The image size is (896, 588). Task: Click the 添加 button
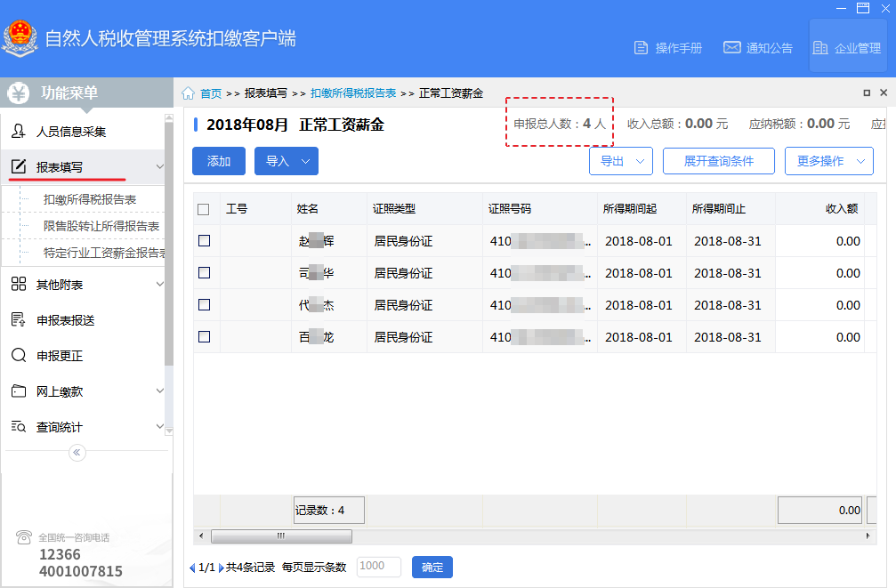(219, 161)
